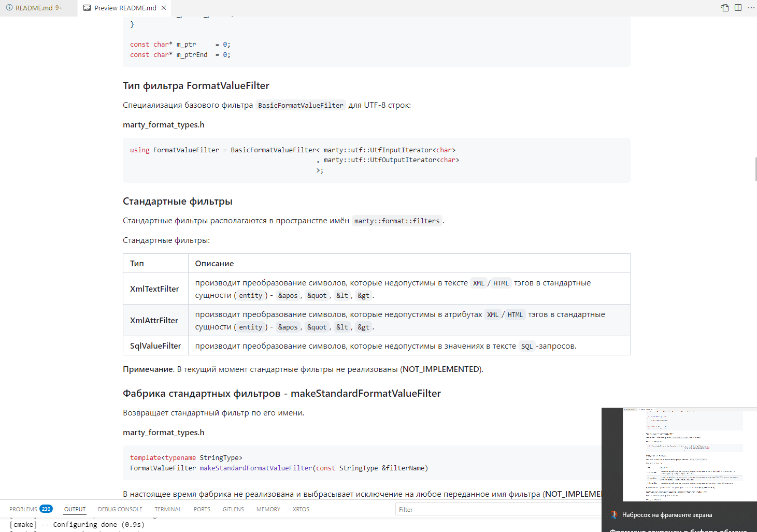This screenshot has height=532, width=757.
Task: Open the GitLens panel tab
Action: [x=233, y=509]
